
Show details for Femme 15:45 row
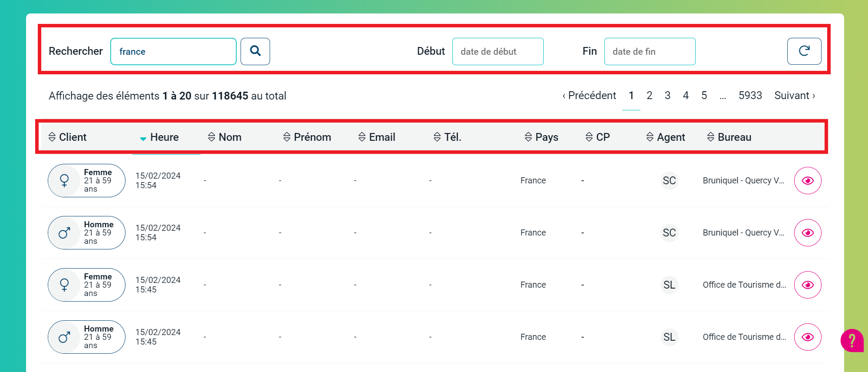click(807, 285)
